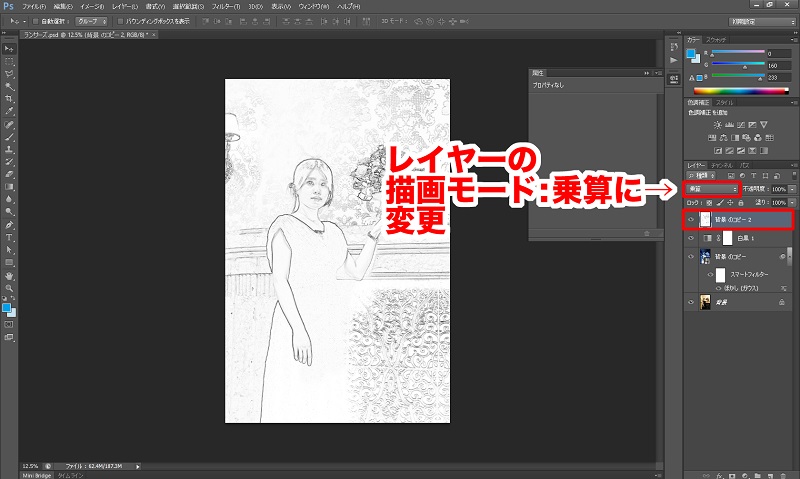
Task: Open the 乗算 blend mode dropdown
Action: pyautogui.click(x=712, y=189)
